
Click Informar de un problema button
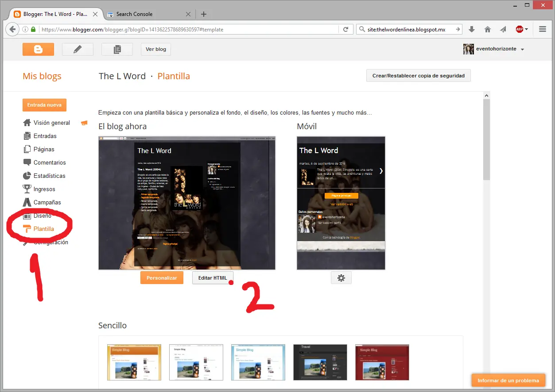tap(508, 380)
